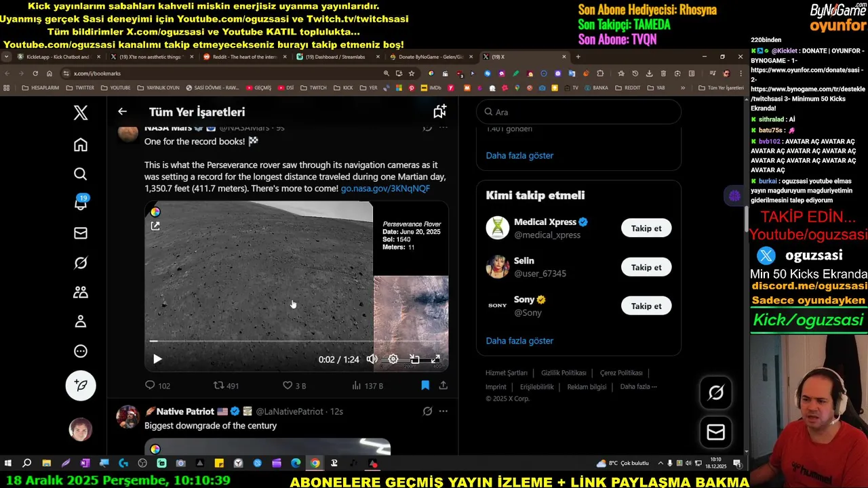Image resolution: width=868 pixels, height=488 pixels.
Task: Click the Ara search field
Action: pyautogui.click(x=578, y=112)
